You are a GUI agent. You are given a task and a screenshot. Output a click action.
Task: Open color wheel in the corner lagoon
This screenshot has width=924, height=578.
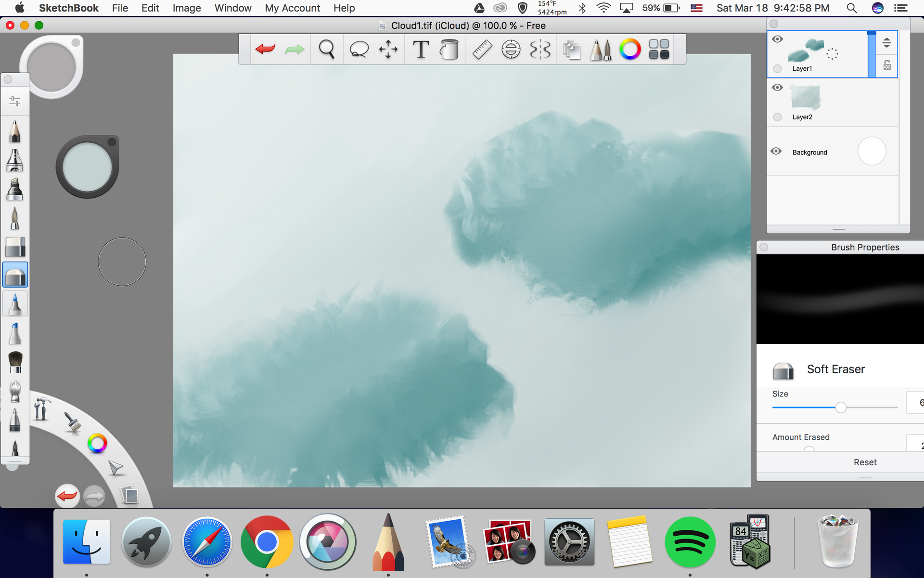click(x=97, y=444)
